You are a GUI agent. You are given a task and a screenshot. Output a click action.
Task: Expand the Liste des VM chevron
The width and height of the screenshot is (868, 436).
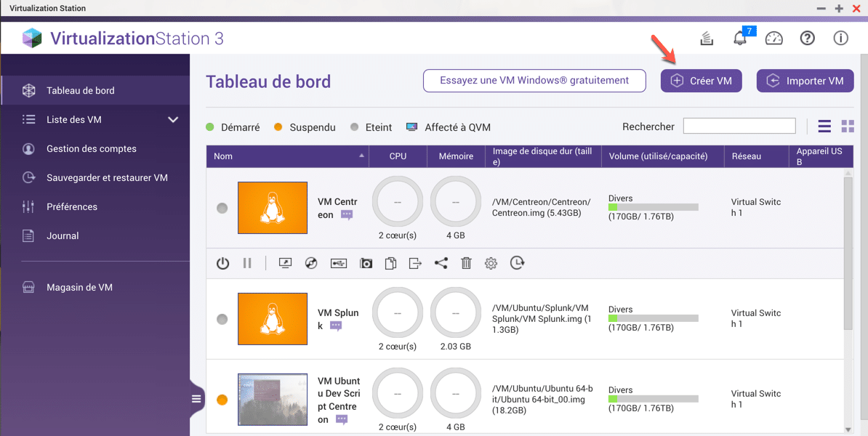point(173,119)
